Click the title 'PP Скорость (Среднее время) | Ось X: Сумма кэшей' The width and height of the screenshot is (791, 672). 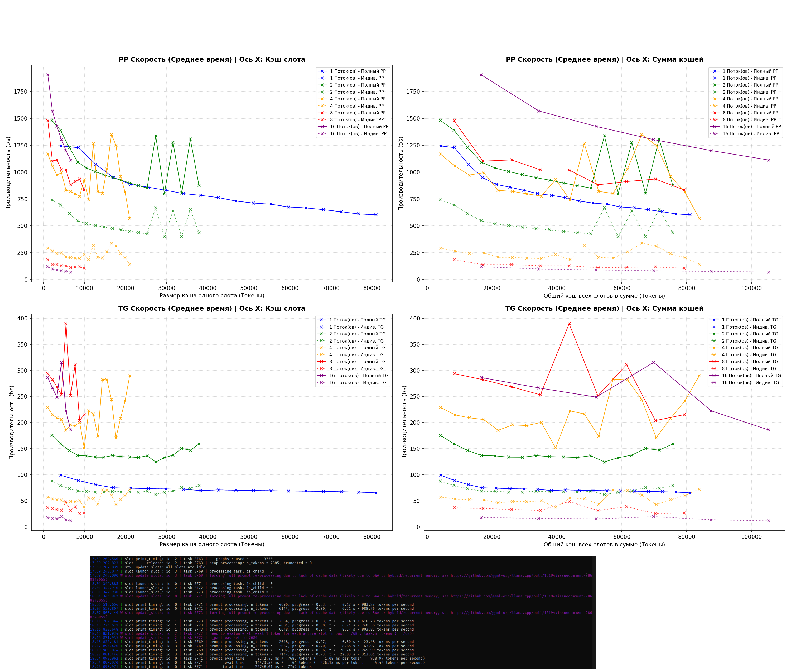tap(604, 59)
